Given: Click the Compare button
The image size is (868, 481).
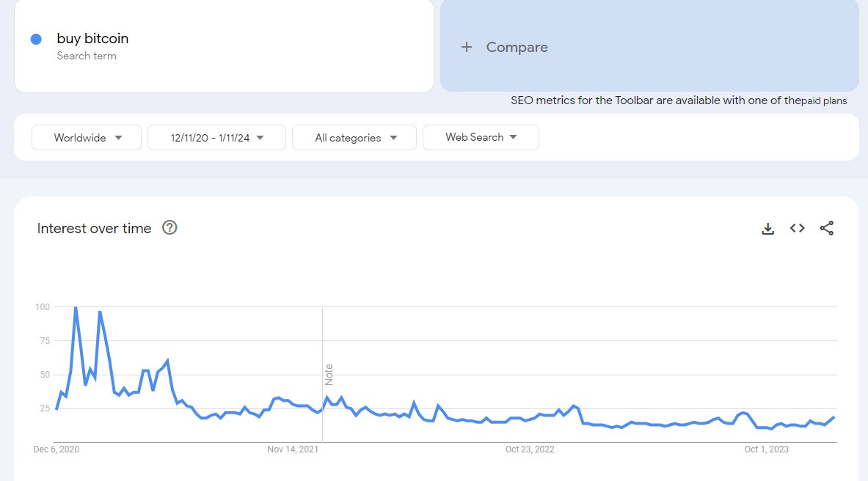Looking at the screenshot, I should pos(517,48).
